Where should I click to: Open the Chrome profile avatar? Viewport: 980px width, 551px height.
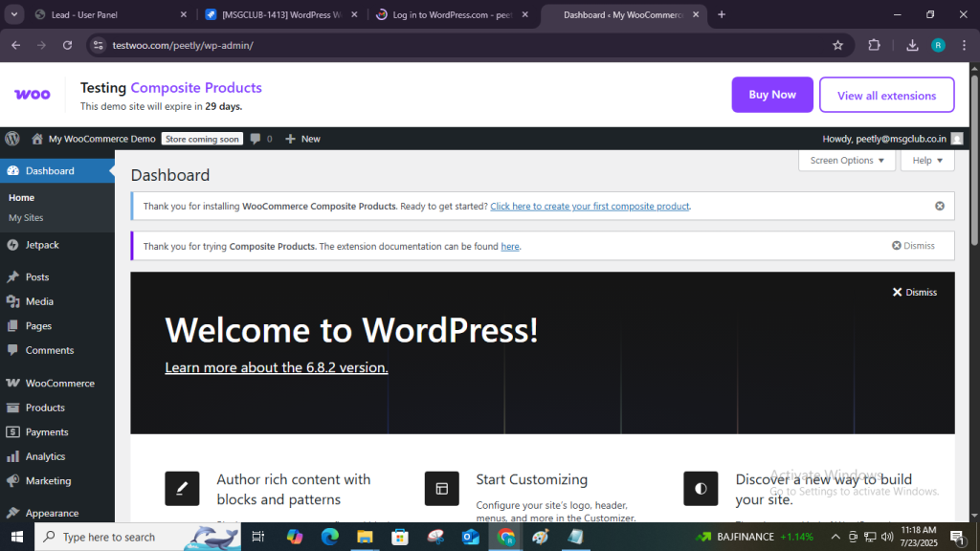[x=938, y=45]
